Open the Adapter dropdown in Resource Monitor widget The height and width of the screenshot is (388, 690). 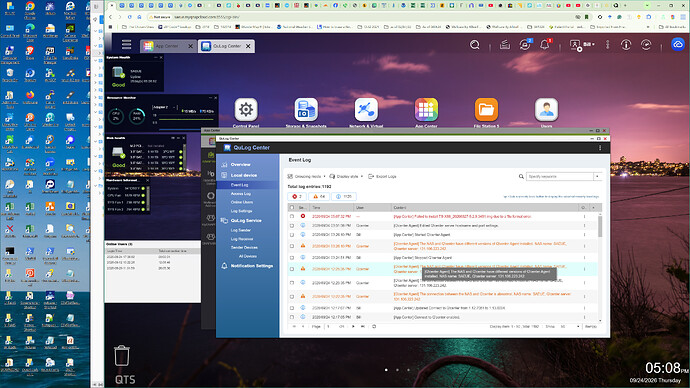point(165,107)
